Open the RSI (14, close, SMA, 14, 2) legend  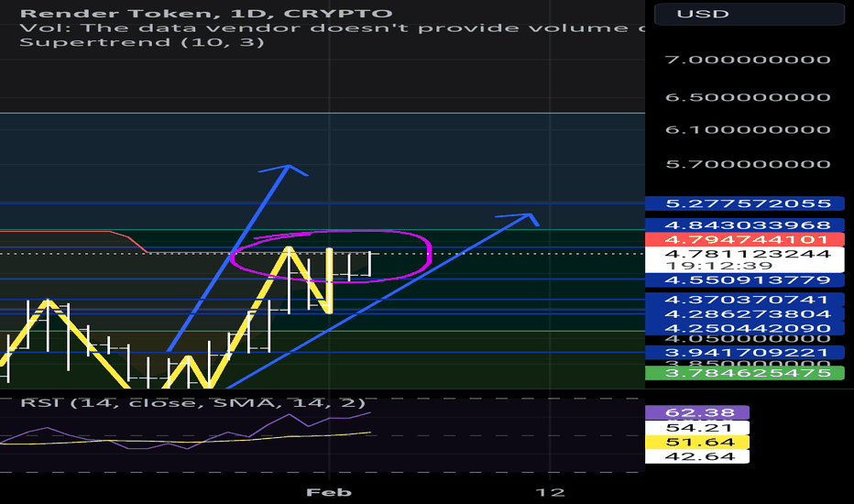point(192,402)
